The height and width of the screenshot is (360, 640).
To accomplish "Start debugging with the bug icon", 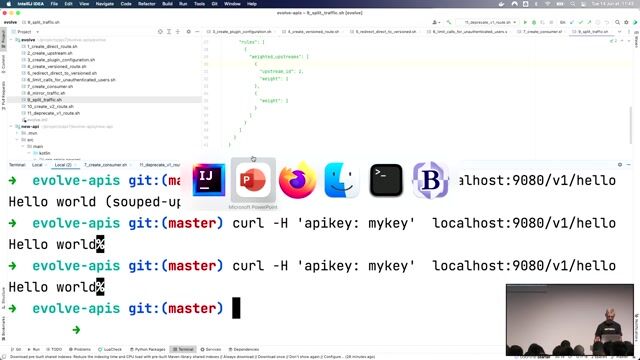I will click(x=534, y=22).
